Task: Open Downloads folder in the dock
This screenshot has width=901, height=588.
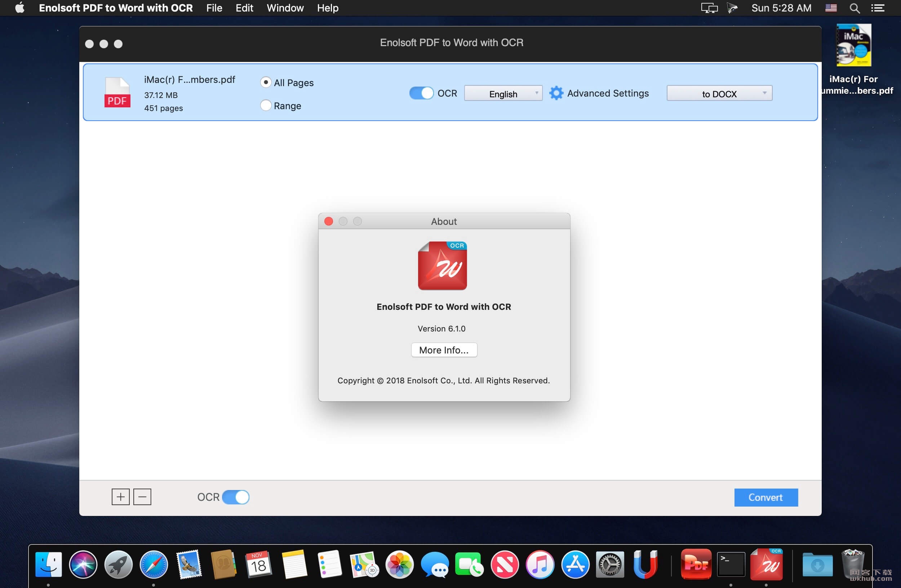Action: (x=817, y=565)
